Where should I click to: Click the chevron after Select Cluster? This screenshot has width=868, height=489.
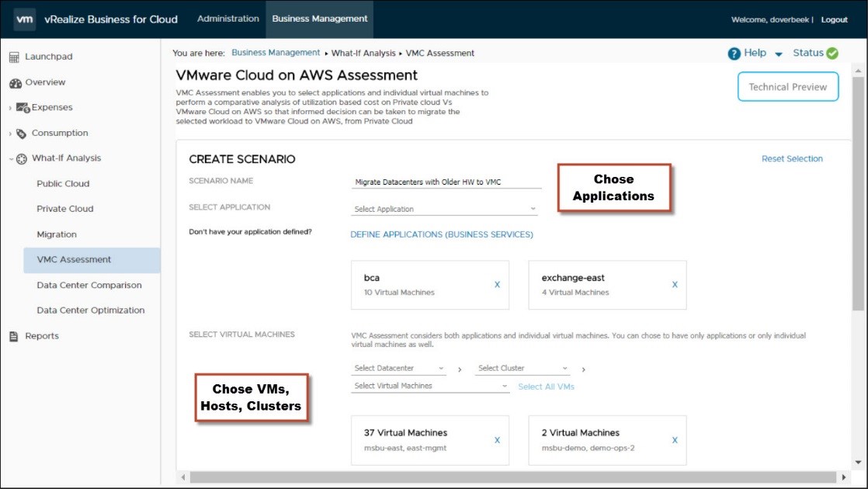click(x=584, y=369)
